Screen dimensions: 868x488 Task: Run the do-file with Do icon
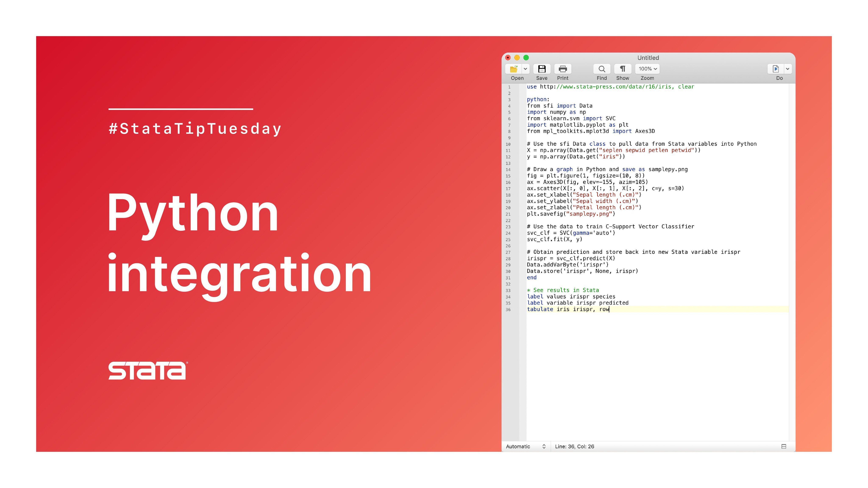coord(775,69)
